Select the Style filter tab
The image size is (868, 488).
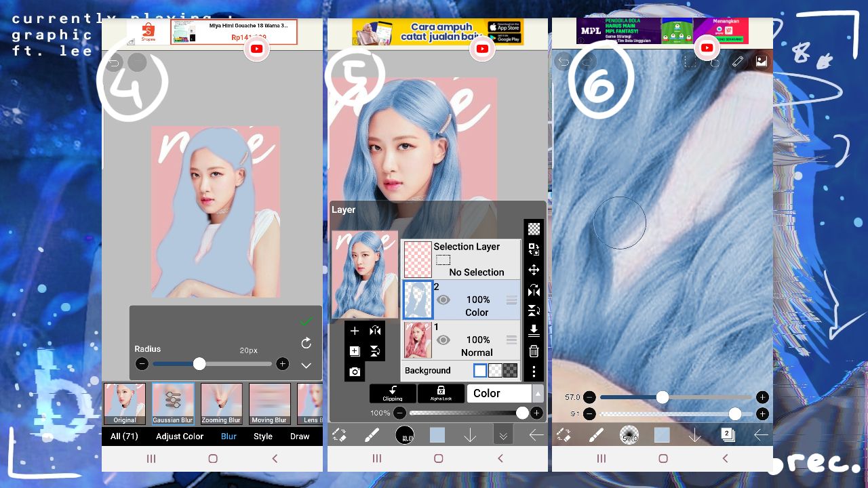pos(263,436)
